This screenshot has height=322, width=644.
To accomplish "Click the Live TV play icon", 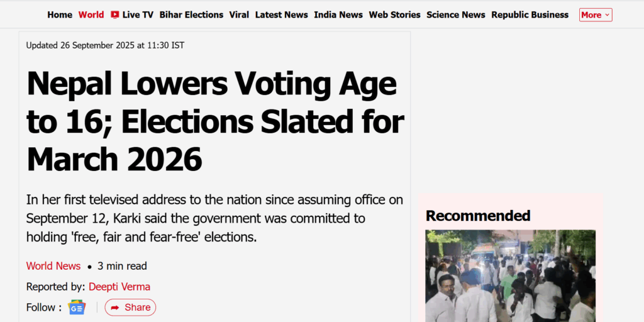I will tap(114, 14).
